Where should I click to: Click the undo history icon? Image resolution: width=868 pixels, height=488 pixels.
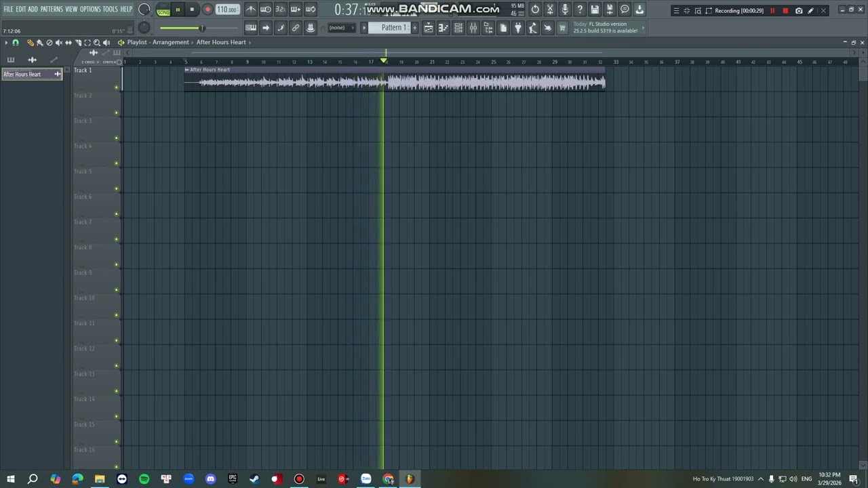coord(535,9)
